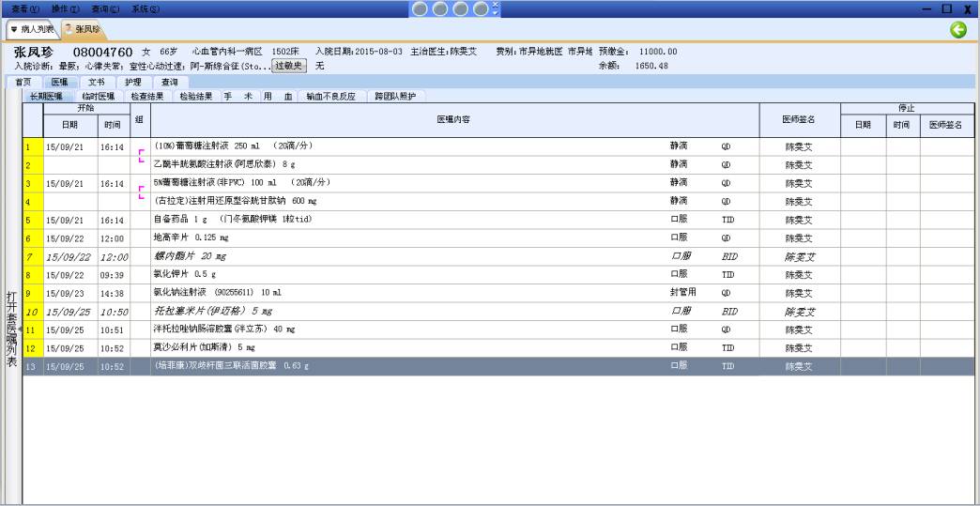Screen dimensions: 980x506
Task: Expand the 打开套医嘱列表 side panel
Action: tap(11, 319)
